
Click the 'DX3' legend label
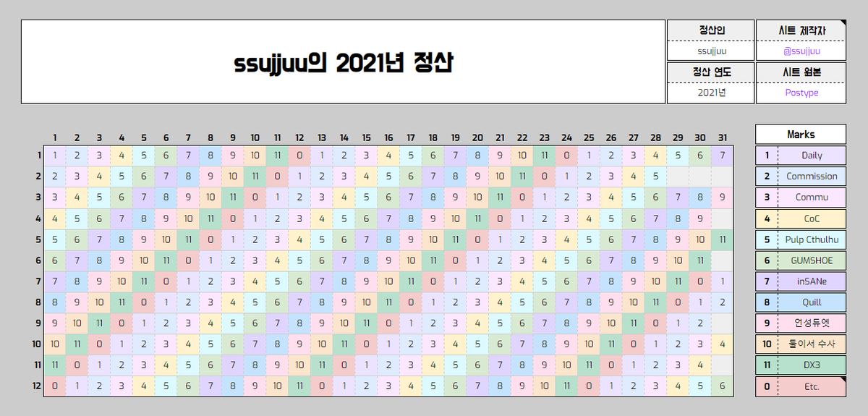[x=812, y=365]
